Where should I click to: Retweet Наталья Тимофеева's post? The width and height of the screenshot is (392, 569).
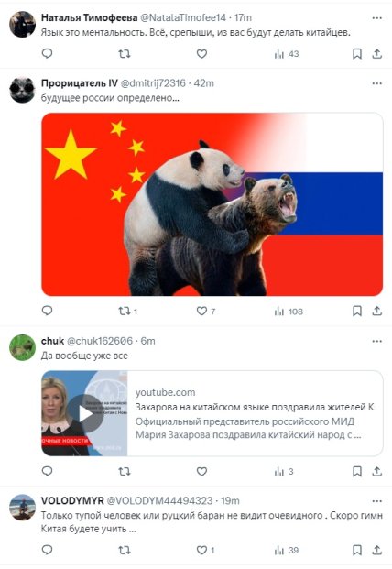coord(125,54)
